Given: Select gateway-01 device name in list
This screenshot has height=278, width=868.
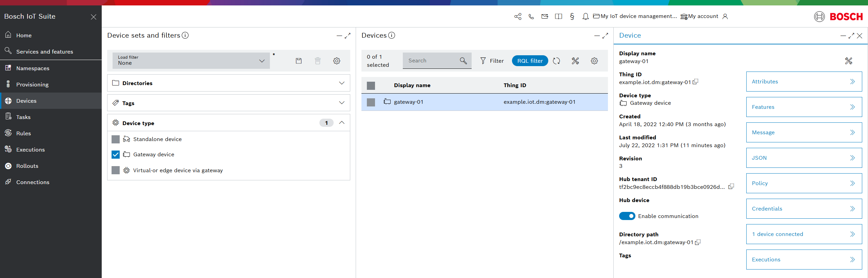Looking at the screenshot, I should tap(408, 102).
